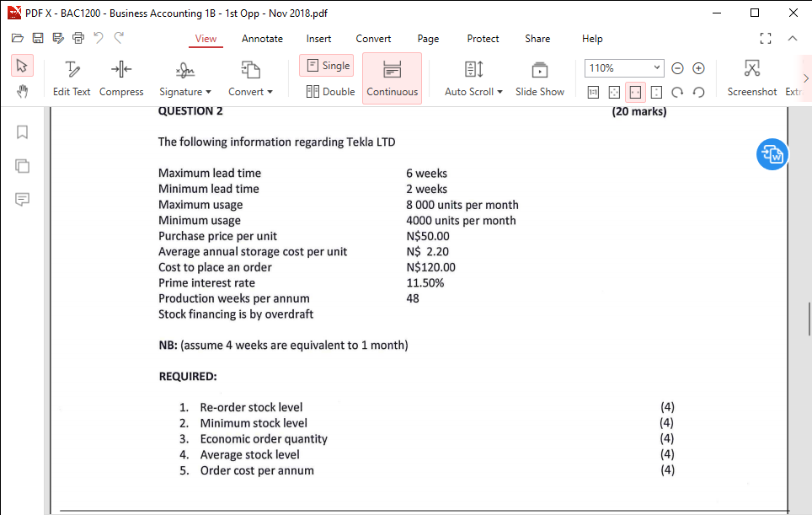The height and width of the screenshot is (515, 812).
Task: Click the blue convert-to-Word floating button
Action: (x=772, y=154)
